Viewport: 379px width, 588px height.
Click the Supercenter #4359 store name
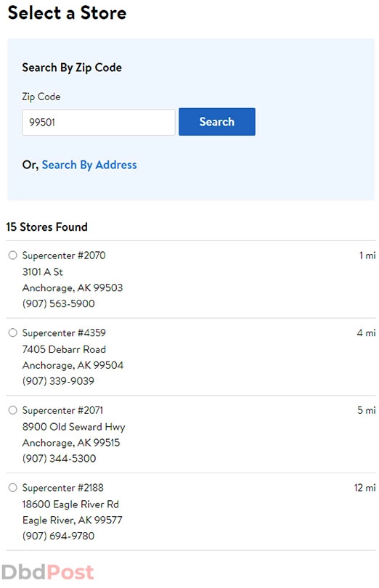(64, 333)
